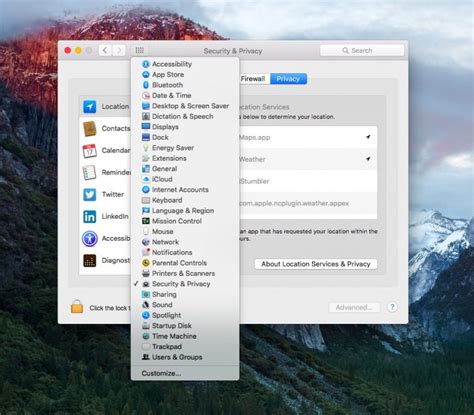The image size is (474, 415).
Task: Click the Mission Control icon
Action: 146,221
